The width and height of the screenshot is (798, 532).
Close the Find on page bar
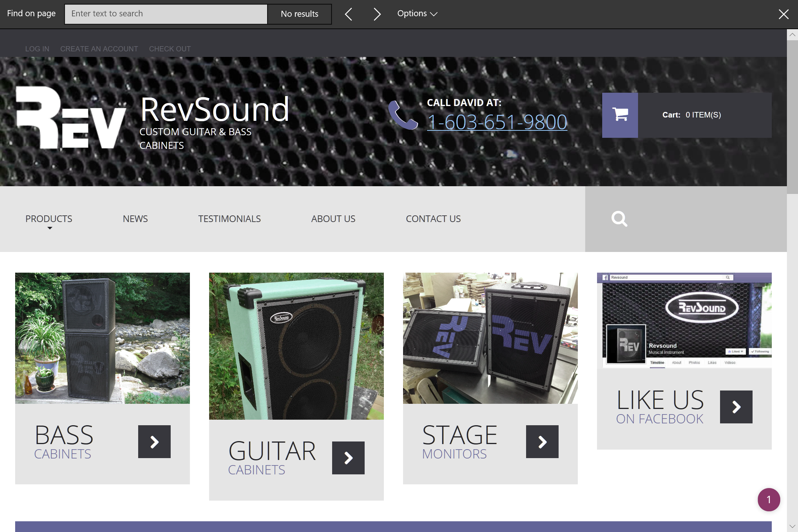(x=784, y=14)
